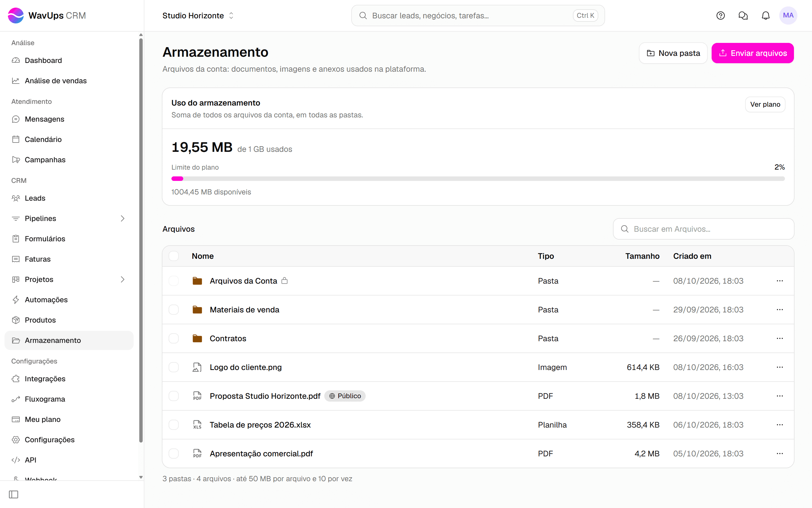Open Mensagens in sidebar

69,119
